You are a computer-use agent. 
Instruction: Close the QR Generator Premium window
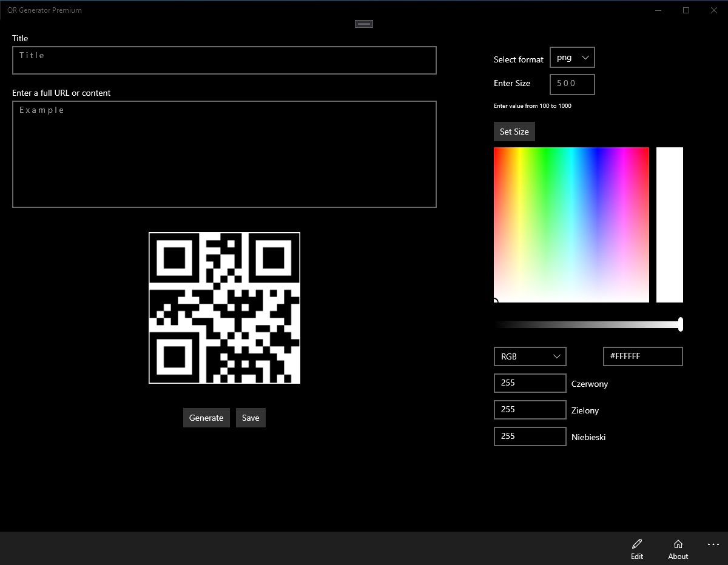tap(714, 10)
